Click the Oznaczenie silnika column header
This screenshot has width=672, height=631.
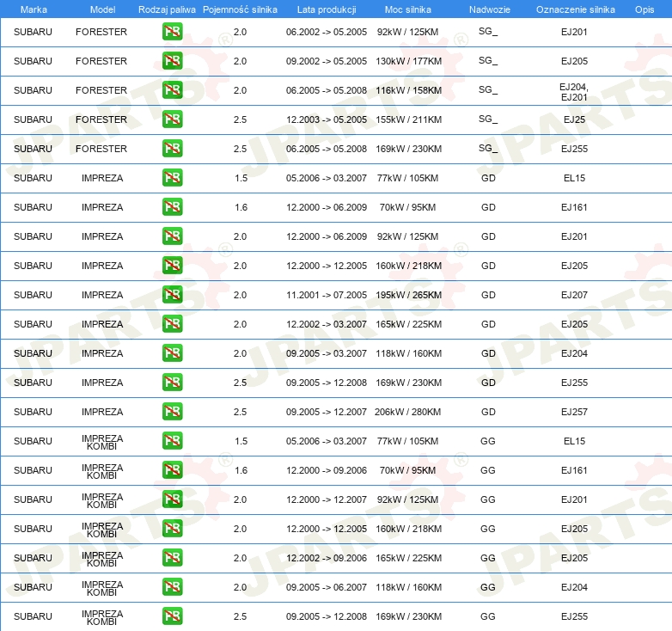[x=575, y=9]
